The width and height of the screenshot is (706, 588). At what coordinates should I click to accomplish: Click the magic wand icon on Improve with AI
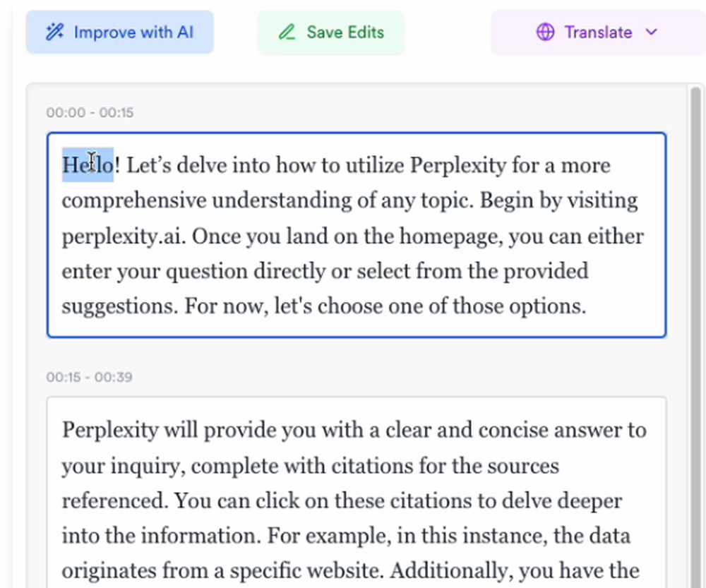point(54,32)
